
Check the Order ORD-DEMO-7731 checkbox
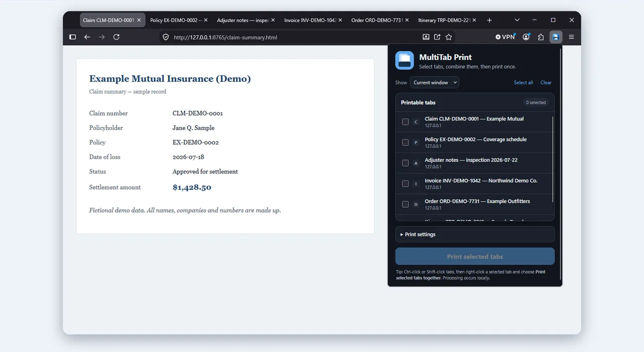[406, 204]
